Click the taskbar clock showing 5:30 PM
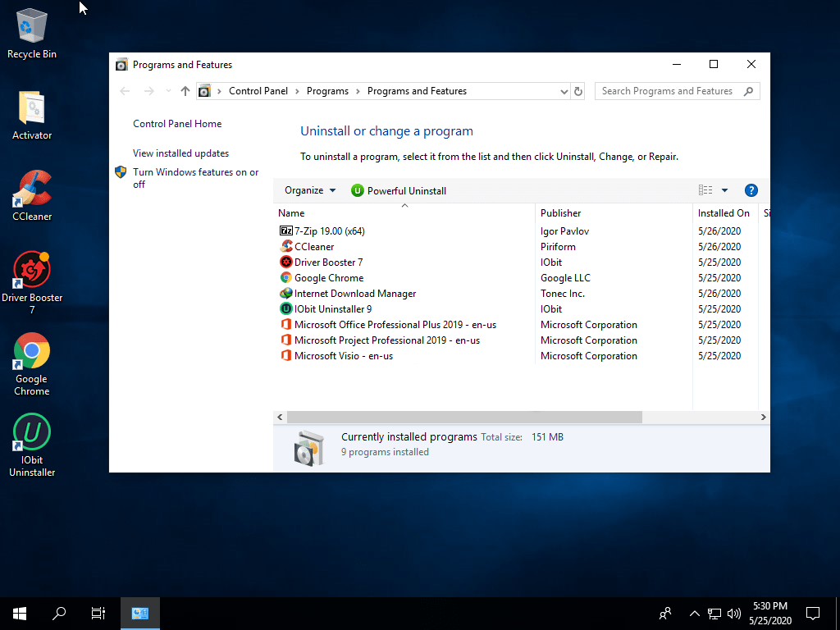This screenshot has height=630, width=840. pyautogui.click(x=769, y=614)
